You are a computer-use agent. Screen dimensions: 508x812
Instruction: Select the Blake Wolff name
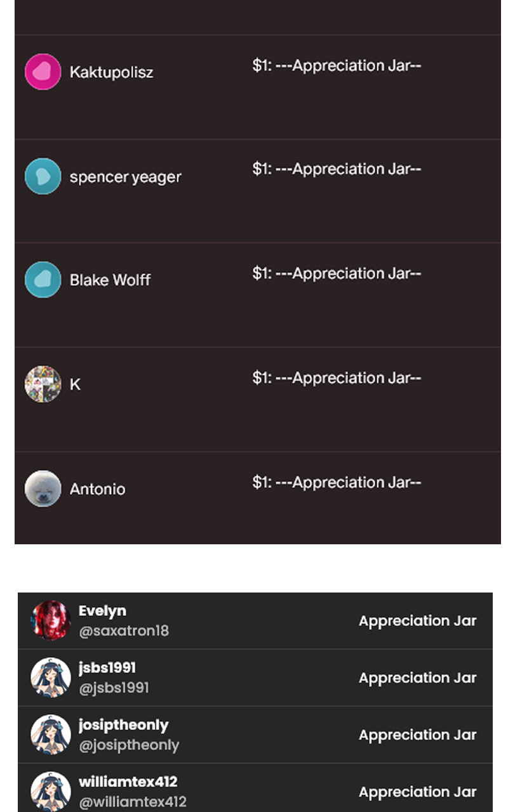(110, 280)
